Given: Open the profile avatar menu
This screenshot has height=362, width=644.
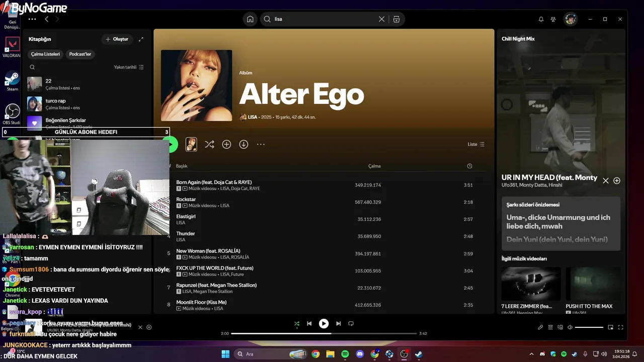Looking at the screenshot, I should click(x=571, y=19).
